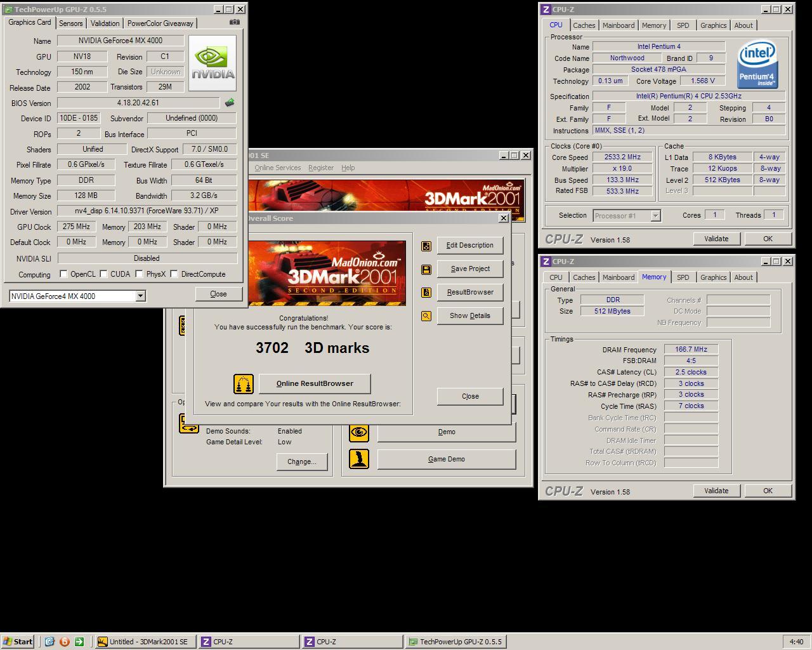
Task: Click the Save Project floppy icon
Action: [426, 269]
